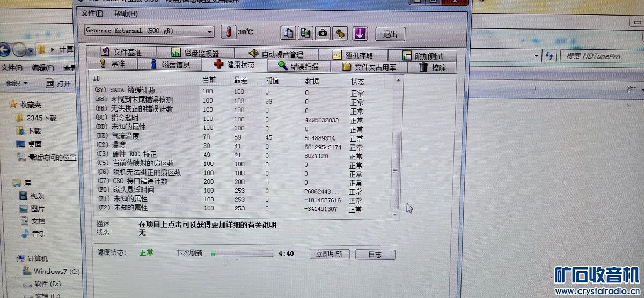This screenshot has width=644, height=298.
Task: Open the 音乐 library
Action: click(33, 234)
